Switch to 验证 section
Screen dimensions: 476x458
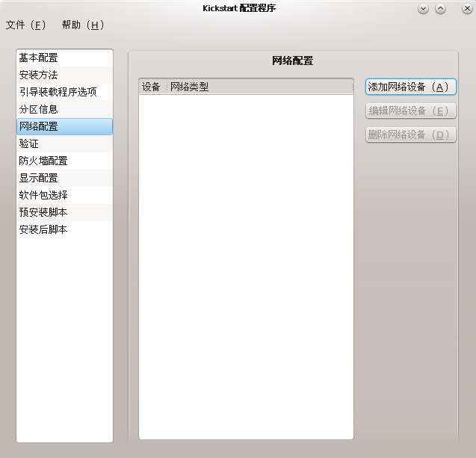[x=64, y=143]
